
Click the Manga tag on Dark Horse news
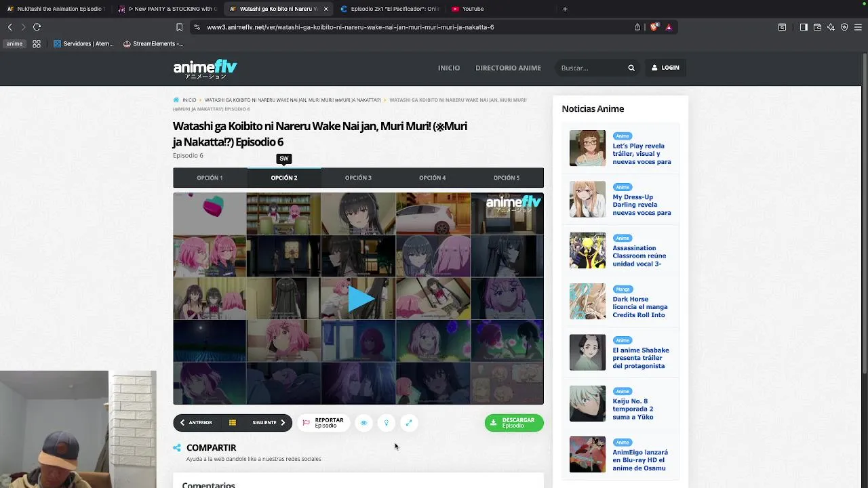(623, 289)
